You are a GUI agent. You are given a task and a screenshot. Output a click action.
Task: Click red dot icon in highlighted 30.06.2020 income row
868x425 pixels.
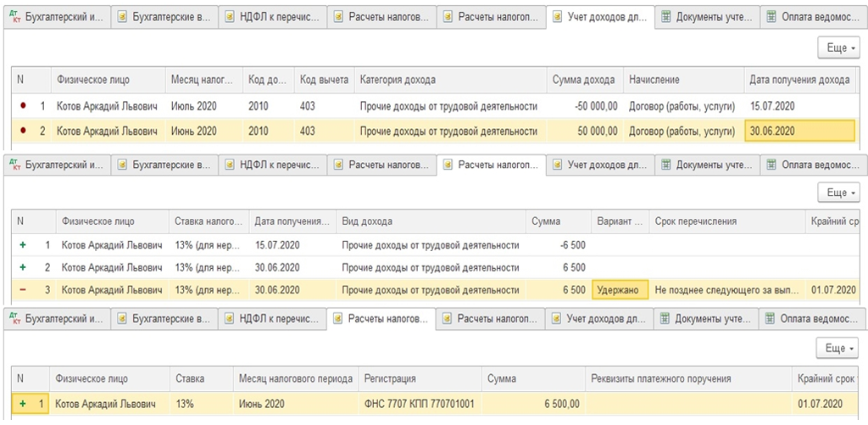click(24, 131)
